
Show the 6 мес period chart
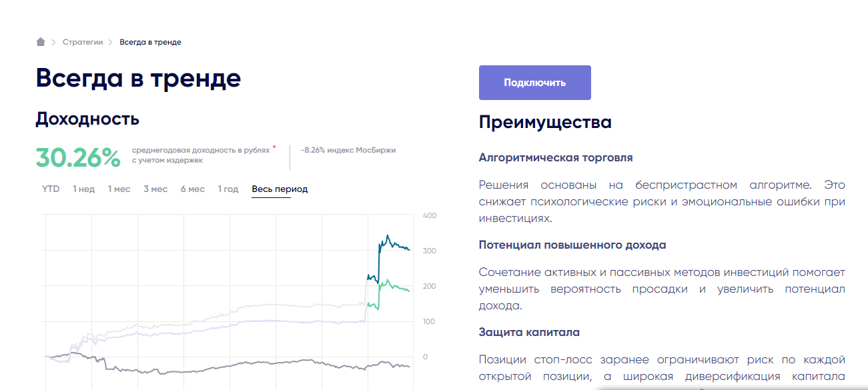pos(193,189)
